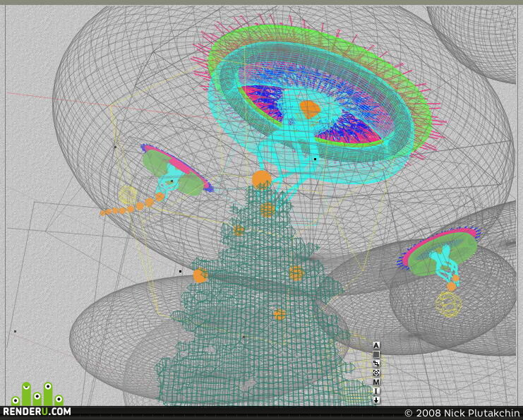The image size is (523, 420).
Task: Select orange sphere at large wheel hub
Action: point(310,109)
